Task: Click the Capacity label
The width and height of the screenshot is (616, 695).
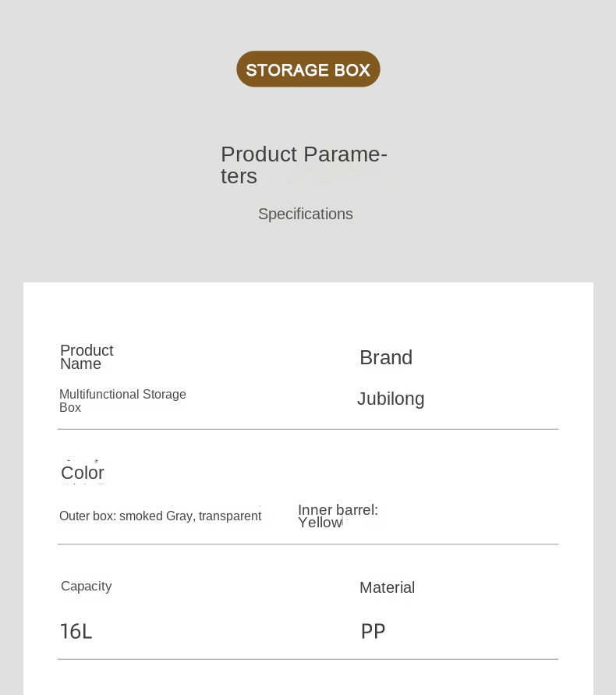Action: (86, 586)
